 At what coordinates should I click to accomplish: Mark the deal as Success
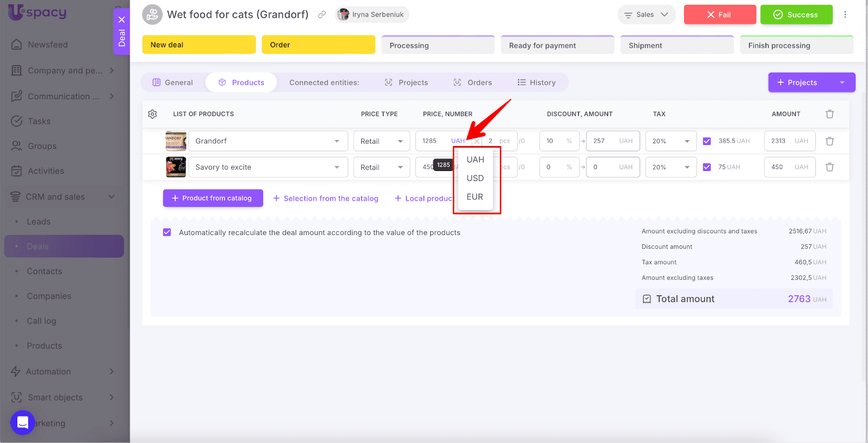[796, 15]
